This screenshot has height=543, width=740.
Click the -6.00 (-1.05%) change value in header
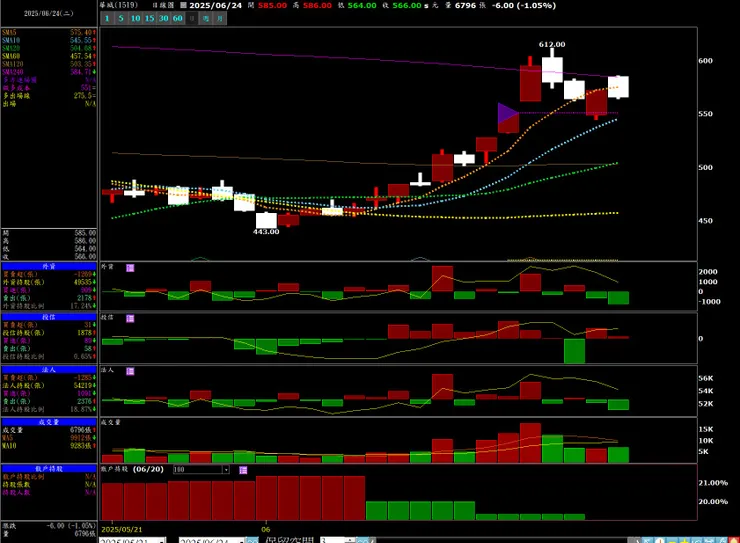coord(523,6)
